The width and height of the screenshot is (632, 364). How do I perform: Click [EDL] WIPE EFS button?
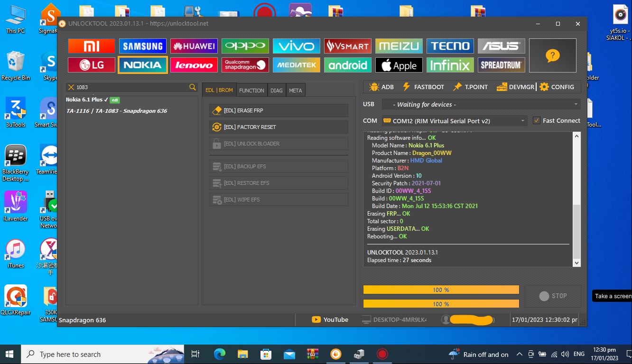pyautogui.click(x=279, y=200)
